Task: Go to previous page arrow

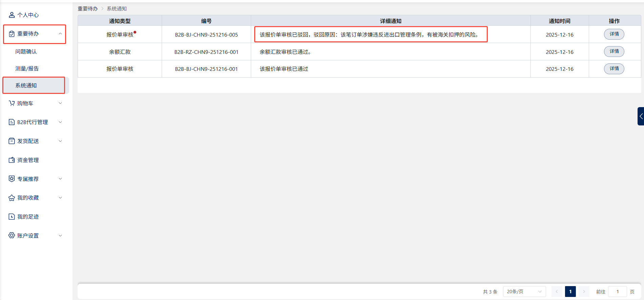Action: [x=557, y=292]
